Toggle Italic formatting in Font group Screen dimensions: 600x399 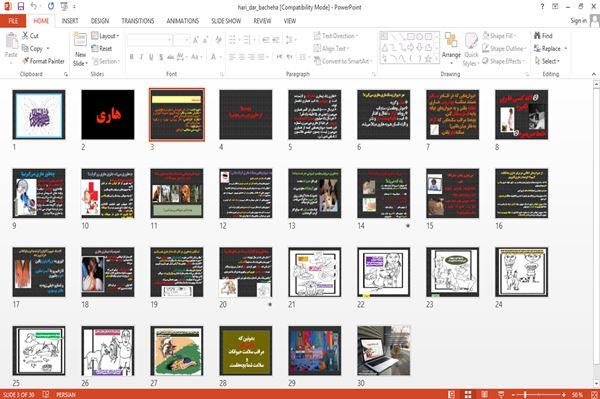(141, 57)
